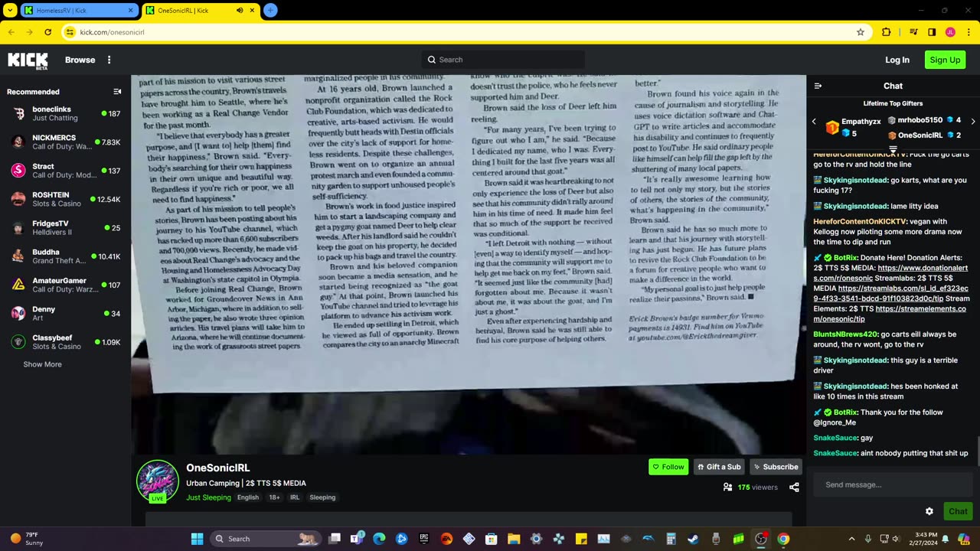The width and height of the screenshot is (980, 551).
Task: Open Microsoft Edge from the taskbar
Action: point(379,539)
